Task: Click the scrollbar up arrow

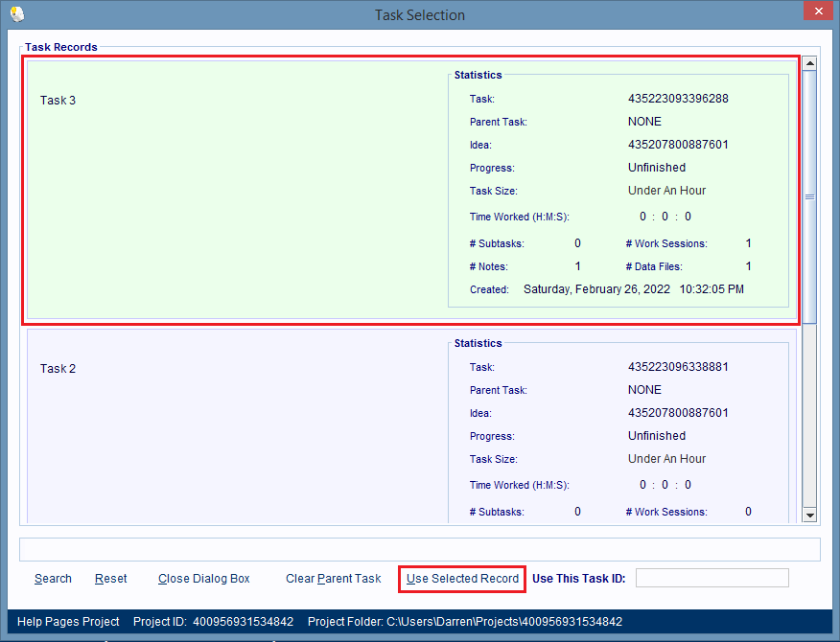Action: click(x=809, y=64)
